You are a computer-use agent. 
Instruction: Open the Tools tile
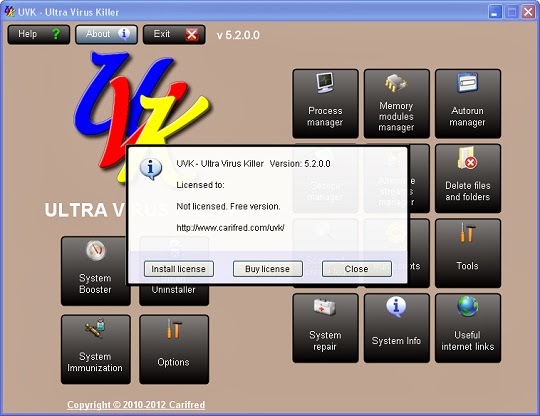(468, 253)
